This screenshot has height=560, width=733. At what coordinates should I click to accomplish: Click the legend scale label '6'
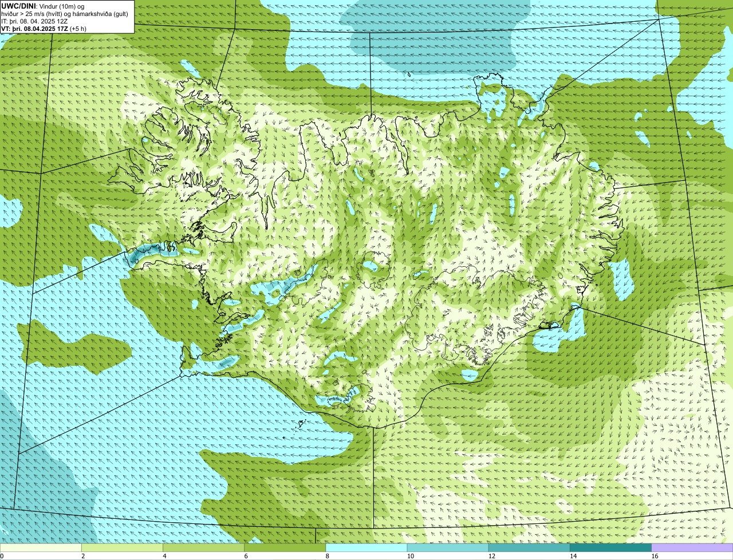[246, 556]
